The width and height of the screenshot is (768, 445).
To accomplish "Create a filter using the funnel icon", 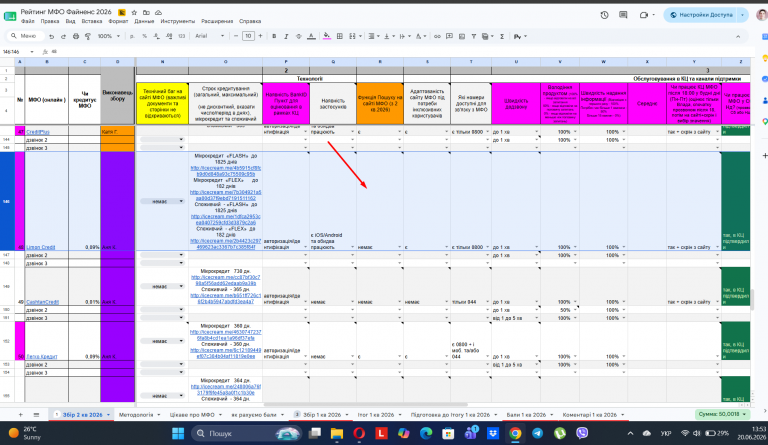I will (474, 36).
